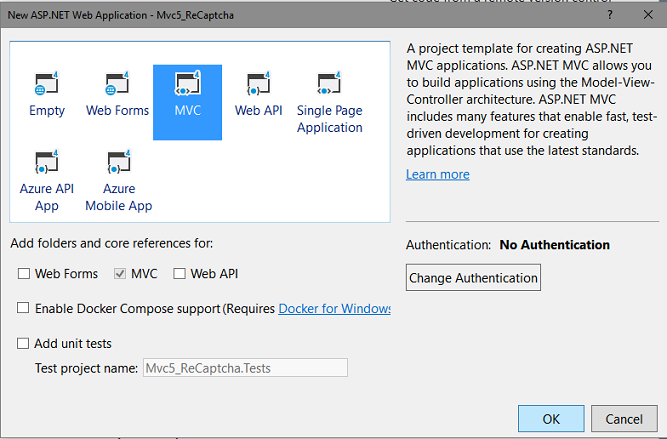Click the Change Authentication button
The height and width of the screenshot is (439, 667).
coord(473,278)
